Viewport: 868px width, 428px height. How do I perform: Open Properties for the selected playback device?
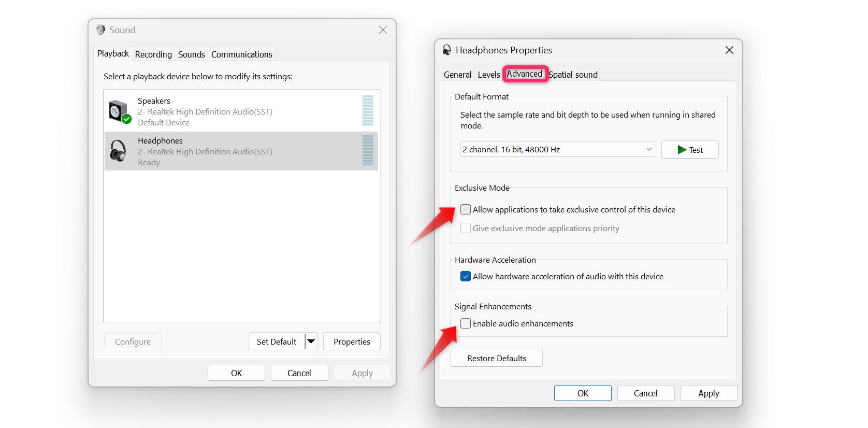[352, 341]
